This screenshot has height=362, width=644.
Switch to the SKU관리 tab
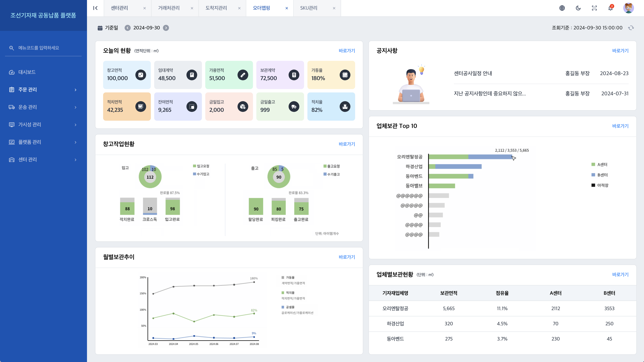(x=309, y=8)
